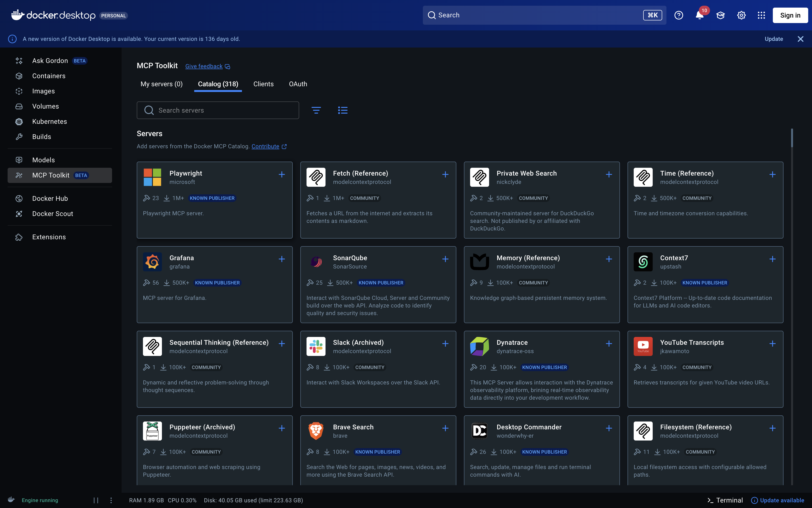Viewport: 812px width, 508px height.
Task: Click the Playwright Microsoft logo
Action: 152,177
